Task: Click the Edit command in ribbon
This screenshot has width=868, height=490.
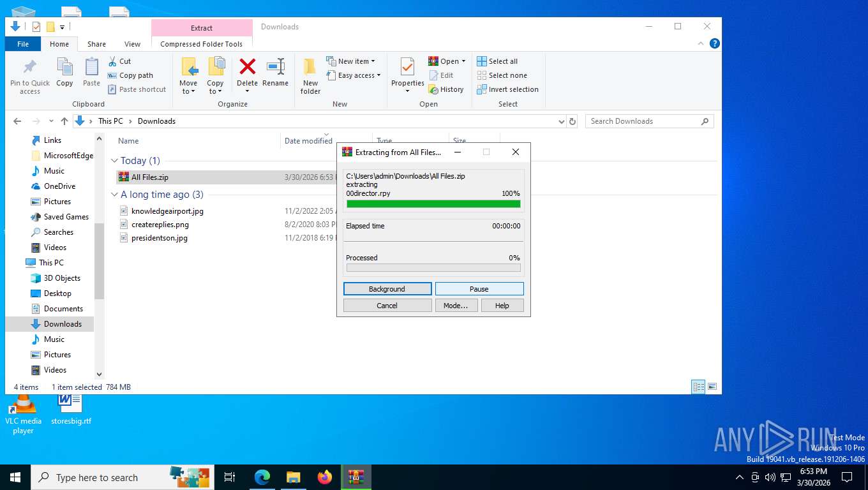Action: (x=441, y=75)
